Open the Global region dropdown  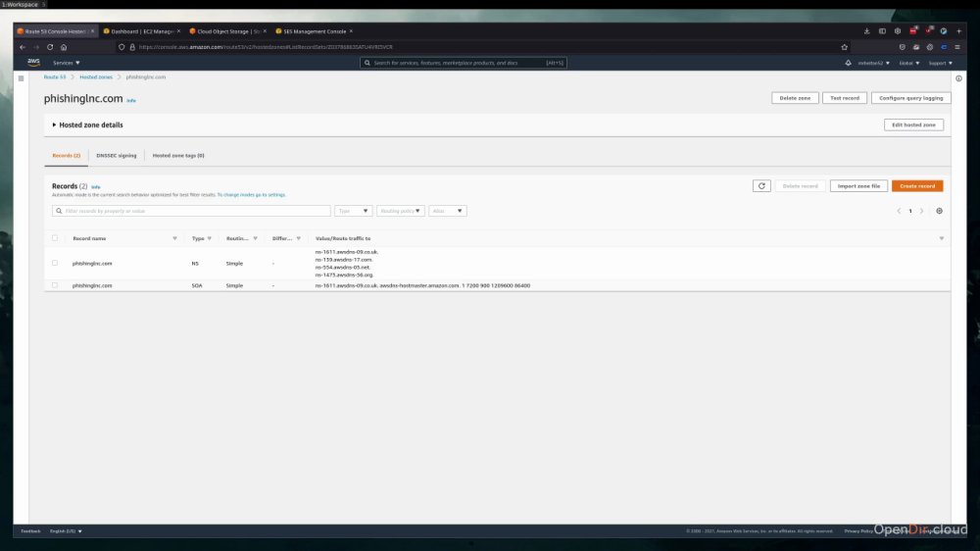coord(909,63)
